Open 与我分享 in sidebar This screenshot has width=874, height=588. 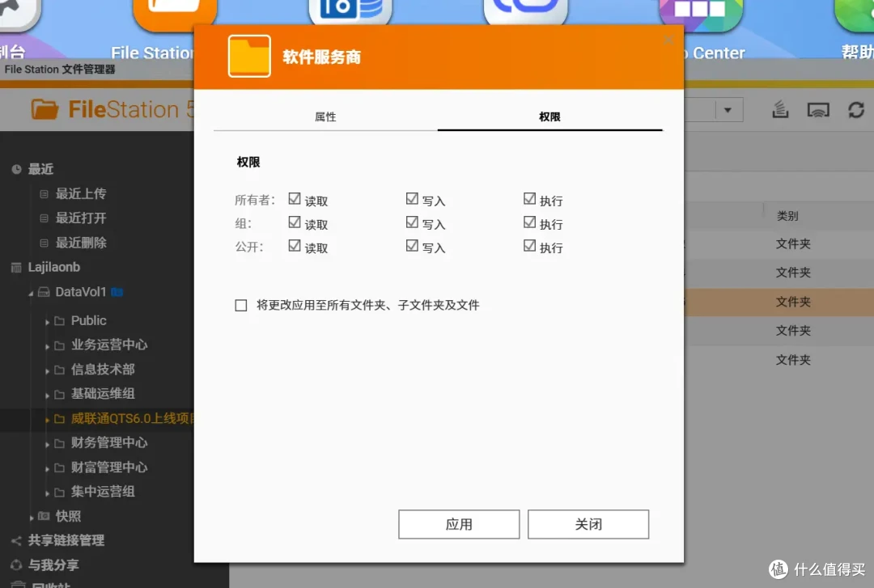[x=53, y=565]
